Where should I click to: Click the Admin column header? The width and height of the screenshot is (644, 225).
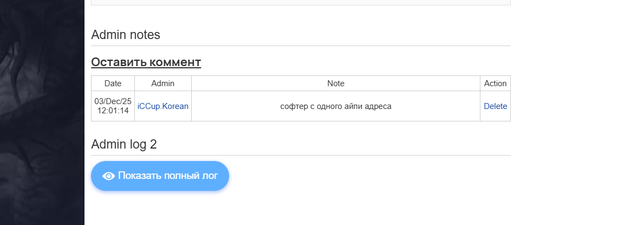pos(162,83)
